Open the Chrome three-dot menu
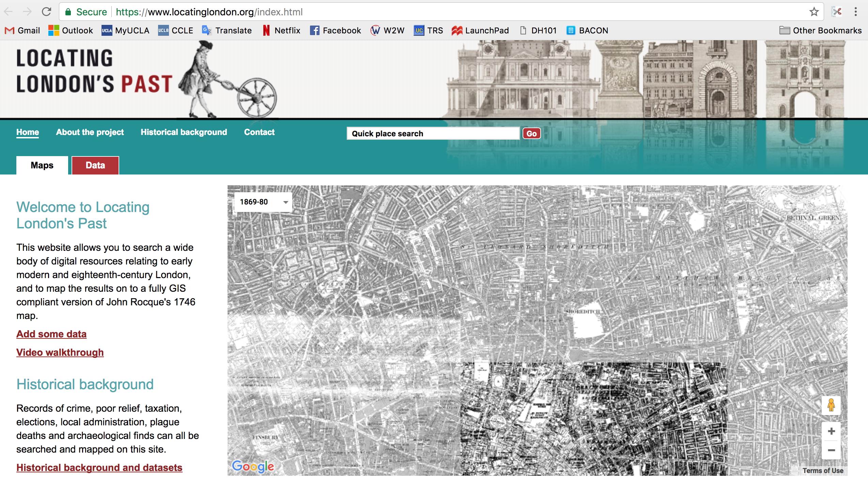The height and width of the screenshot is (486, 868). point(855,12)
